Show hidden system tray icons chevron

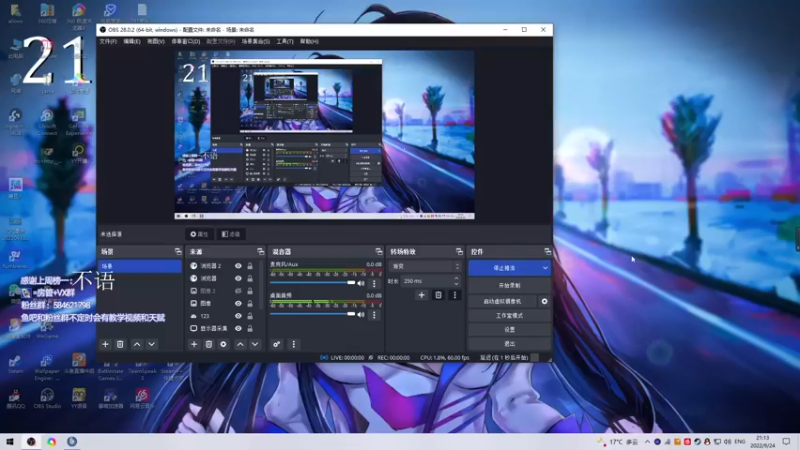[647, 442]
